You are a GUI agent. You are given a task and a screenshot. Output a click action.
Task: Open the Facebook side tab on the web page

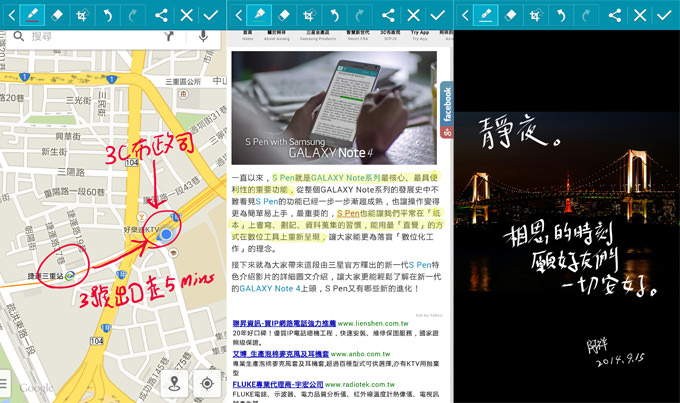[446, 102]
